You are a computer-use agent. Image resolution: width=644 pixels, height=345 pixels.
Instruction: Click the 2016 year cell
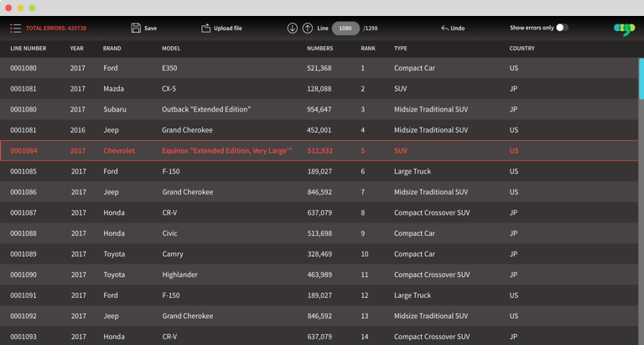pos(78,130)
